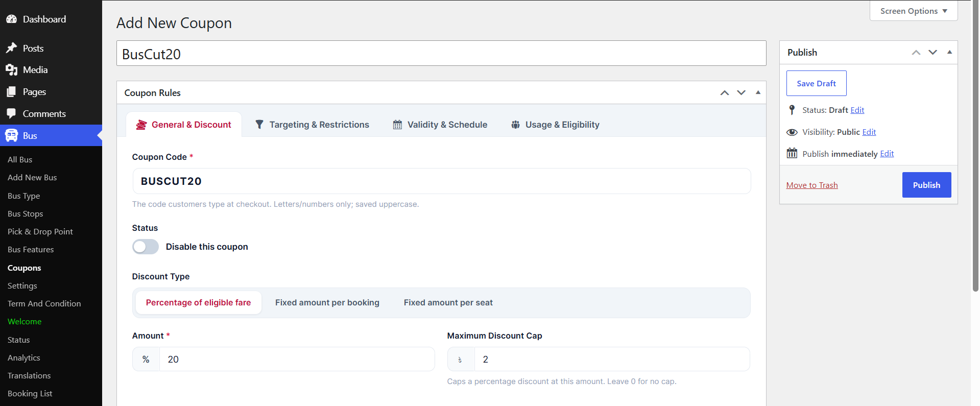The image size is (980, 406).
Task: Click the General & Discount tab icon
Action: pos(141,125)
